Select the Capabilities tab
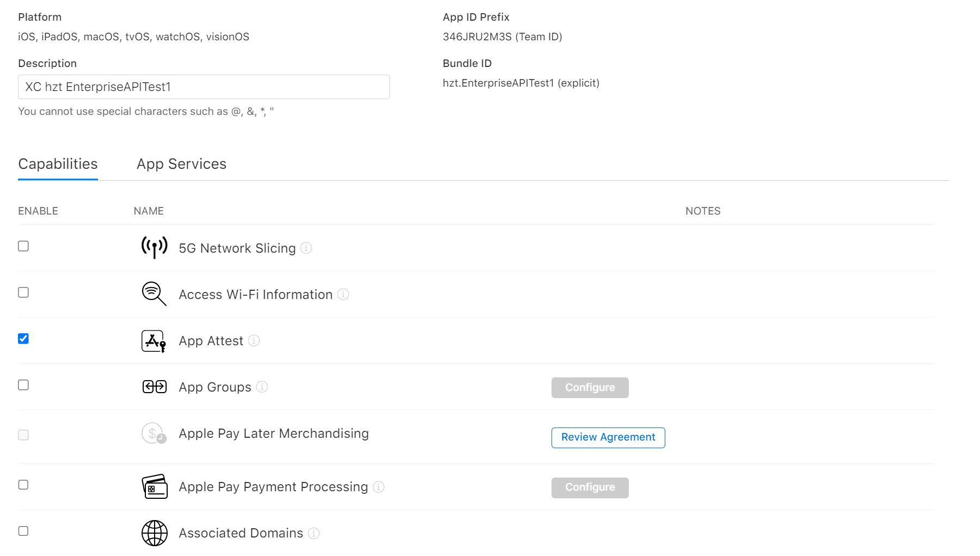Viewport: 980px width, 556px height. [58, 164]
